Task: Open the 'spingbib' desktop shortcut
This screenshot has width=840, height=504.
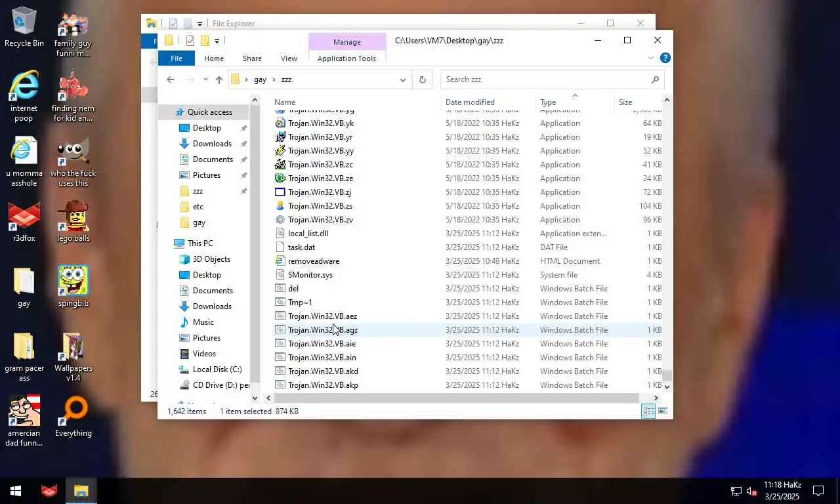Action: (x=73, y=287)
